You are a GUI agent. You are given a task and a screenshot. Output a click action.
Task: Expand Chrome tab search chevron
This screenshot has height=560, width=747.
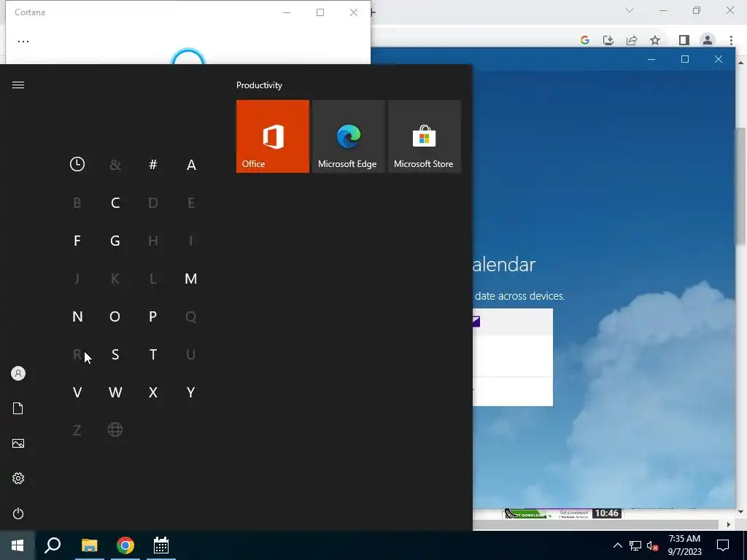(630, 10)
